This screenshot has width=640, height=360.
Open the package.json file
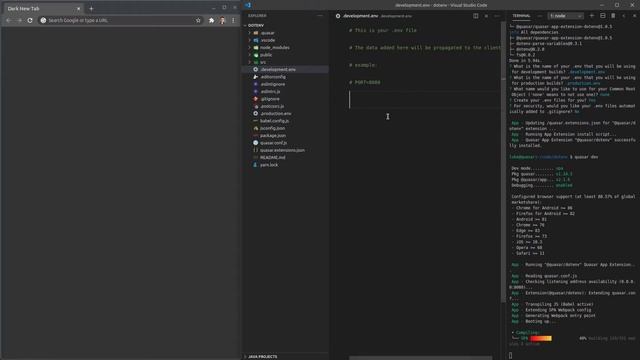(x=273, y=136)
